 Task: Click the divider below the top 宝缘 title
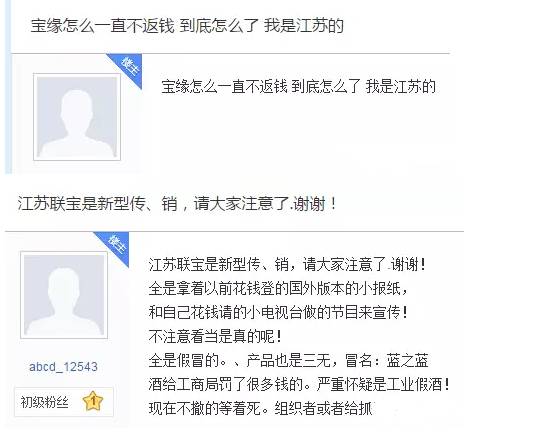click(x=231, y=53)
